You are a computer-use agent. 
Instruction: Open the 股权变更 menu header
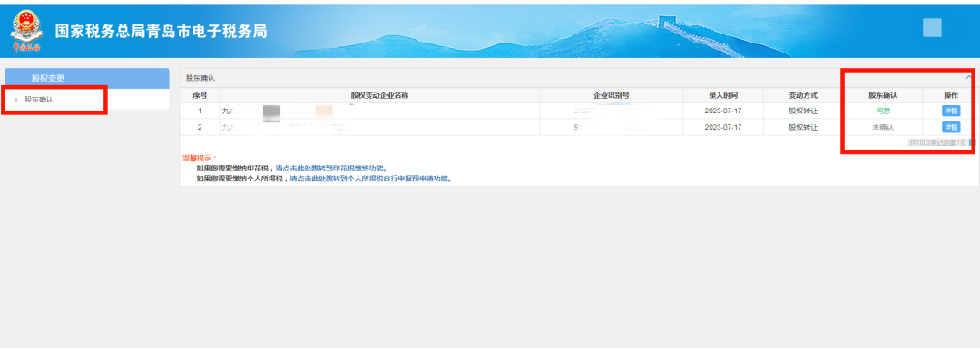point(87,78)
